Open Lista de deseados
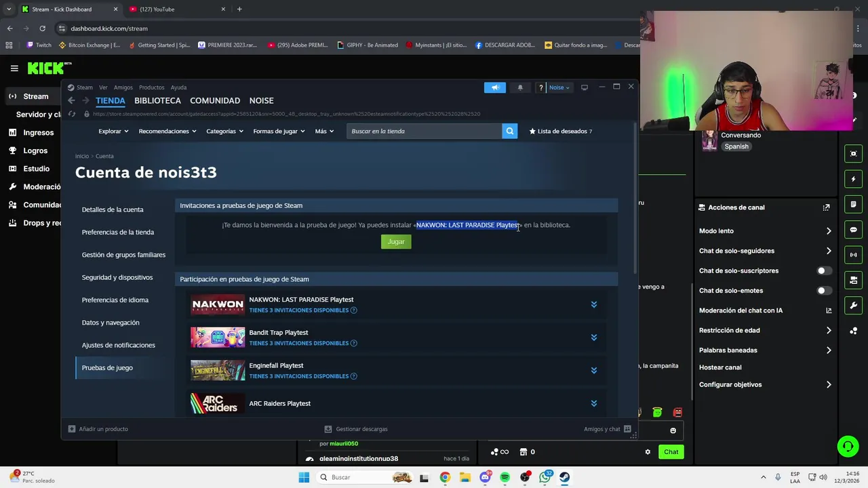Image resolution: width=868 pixels, height=488 pixels. pos(560,131)
